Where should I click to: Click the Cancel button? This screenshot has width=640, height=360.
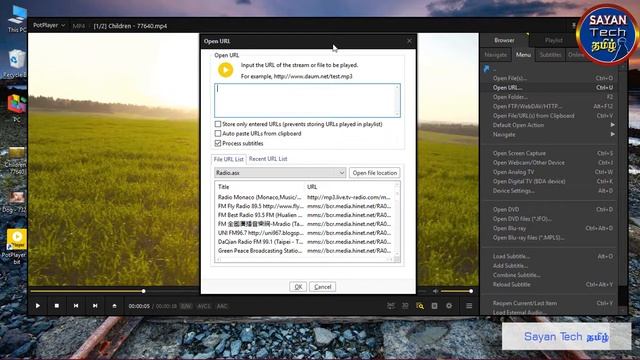[322, 287]
